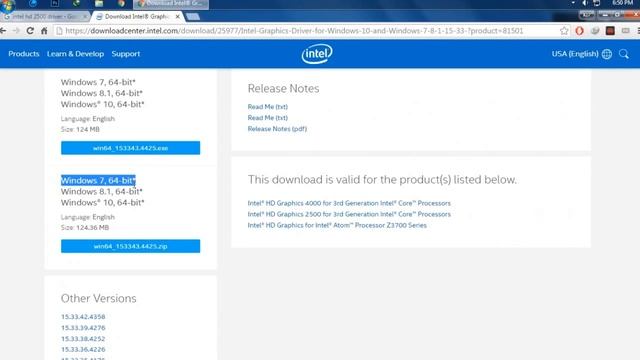
Task: Open version 15.33.38.4252
Action: [x=83, y=339]
